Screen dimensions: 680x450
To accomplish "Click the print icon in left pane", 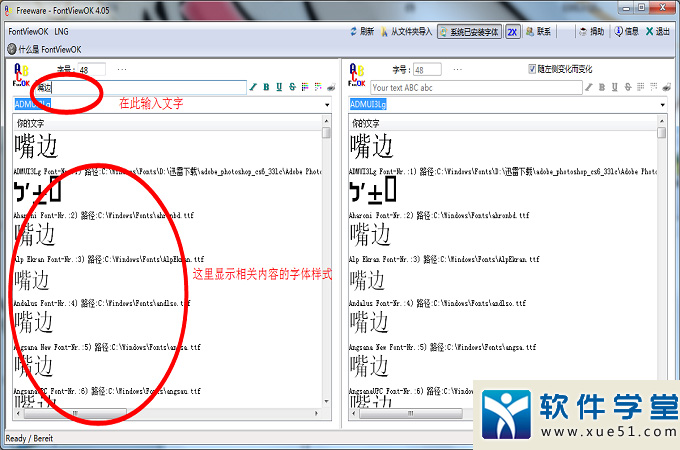I will (331, 87).
